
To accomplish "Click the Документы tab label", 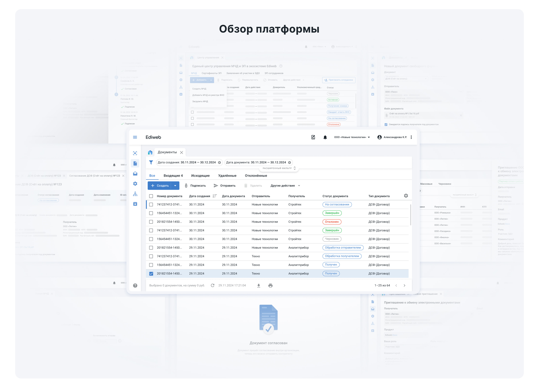I will [x=167, y=152].
